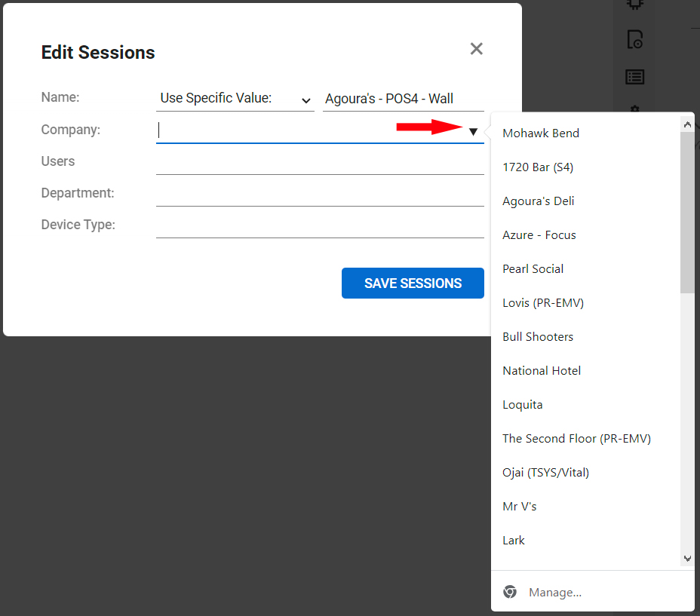Edit the Agoura's - POS4 - Wall name field
The width and height of the screenshot is (700, 616).
[x=403, y=99]
